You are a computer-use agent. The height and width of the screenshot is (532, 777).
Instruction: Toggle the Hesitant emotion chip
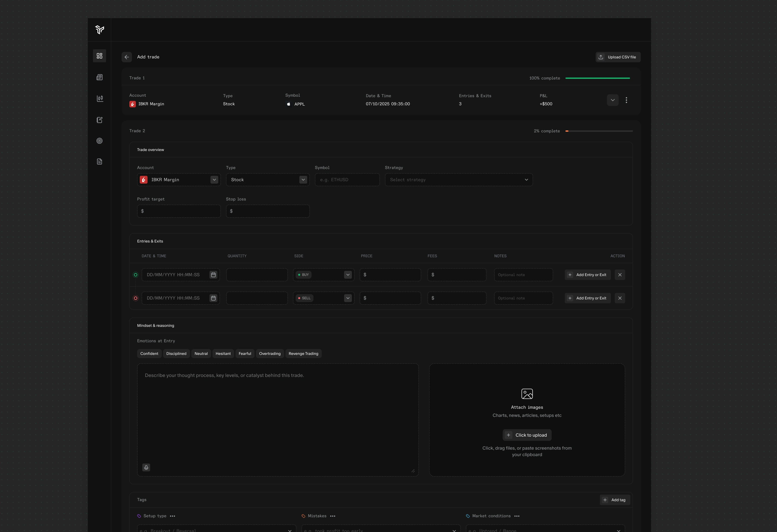click(x=223, y=354)
